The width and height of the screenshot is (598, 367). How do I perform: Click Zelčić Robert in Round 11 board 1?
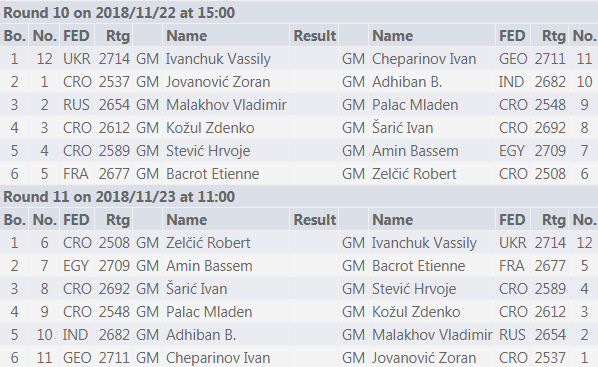pyautogui.click(x=208, y=243)
